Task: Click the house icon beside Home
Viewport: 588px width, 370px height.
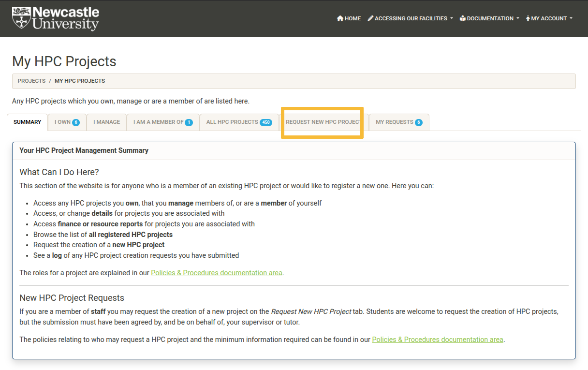Action: [340, 18]
